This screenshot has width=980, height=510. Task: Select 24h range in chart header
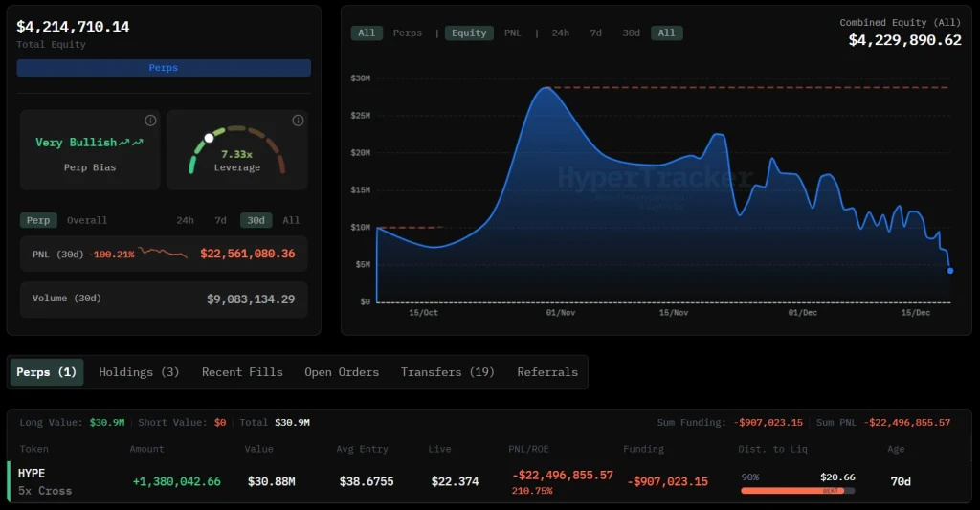560,33
